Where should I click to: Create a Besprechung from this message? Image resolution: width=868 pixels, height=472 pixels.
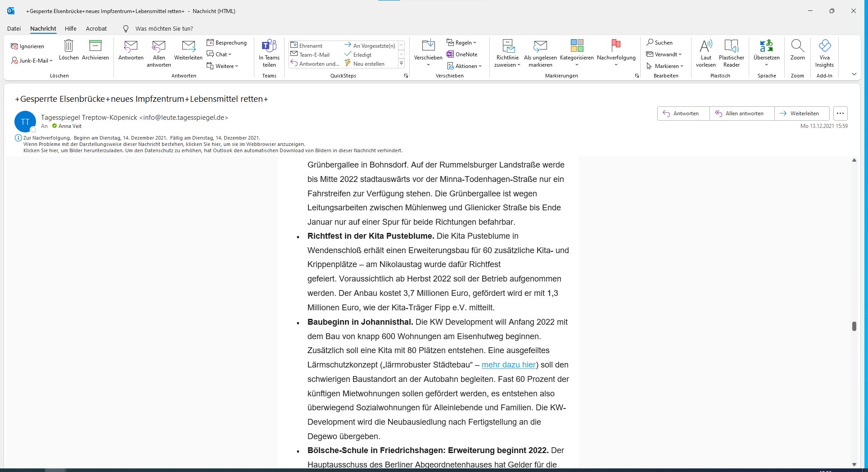(227, 43)
